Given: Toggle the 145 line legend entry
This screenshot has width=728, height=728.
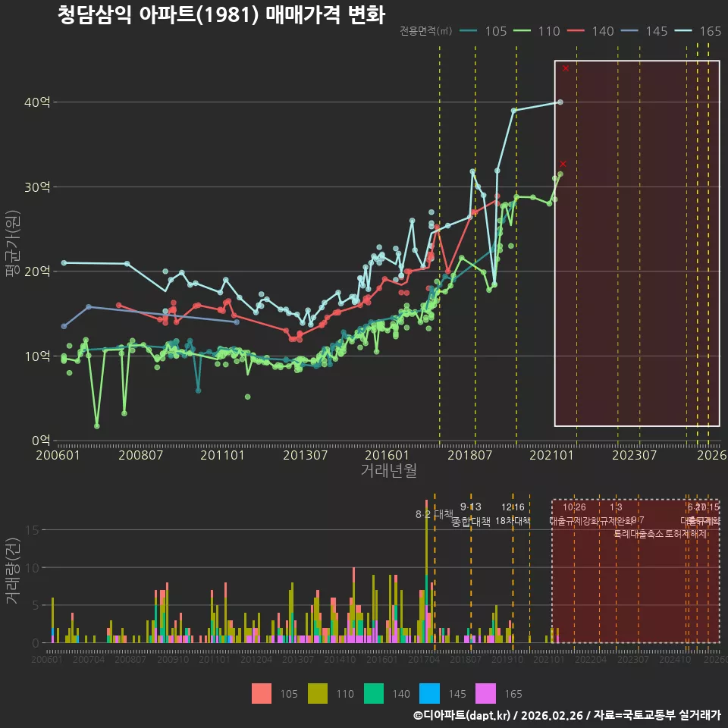Looking at the screenshot, I should coord(644,31).
